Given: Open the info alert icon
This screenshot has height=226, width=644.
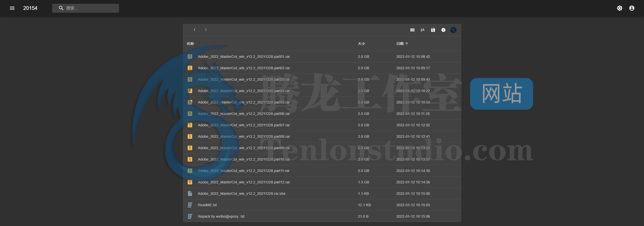Looking at the screenshot, I should [x=443, y=30].
